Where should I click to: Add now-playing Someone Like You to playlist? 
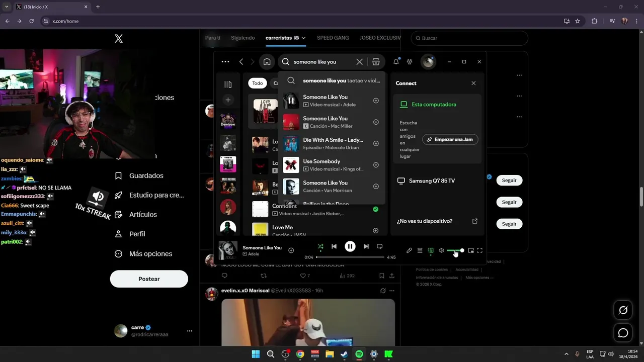pos(291,250)
